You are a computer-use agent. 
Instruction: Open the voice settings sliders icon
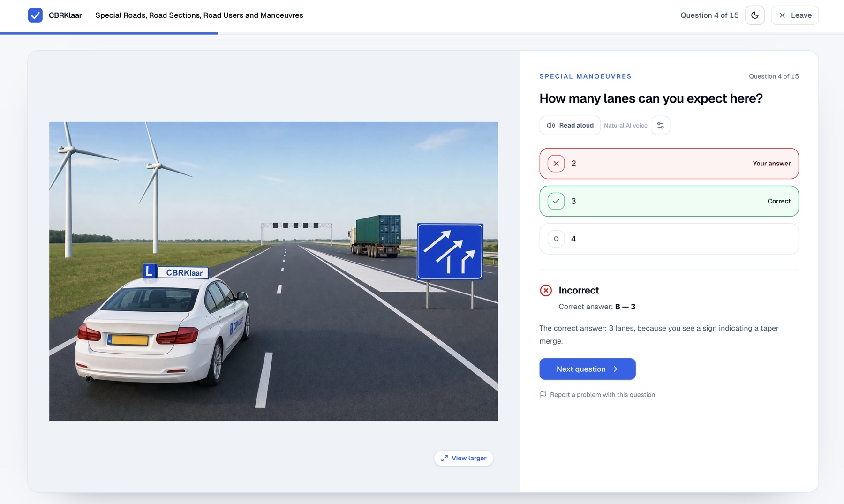pyautogui.click(x=661, y=126)
